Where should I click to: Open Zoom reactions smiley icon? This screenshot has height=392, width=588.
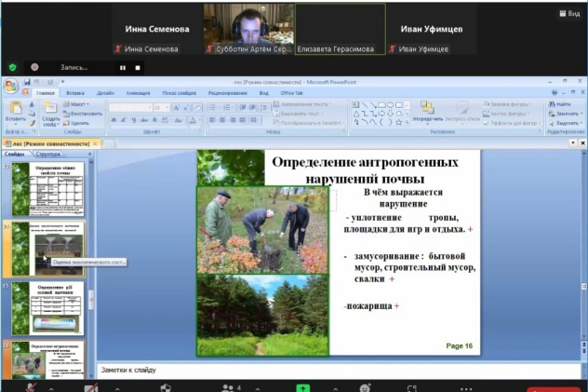[365, 388]
